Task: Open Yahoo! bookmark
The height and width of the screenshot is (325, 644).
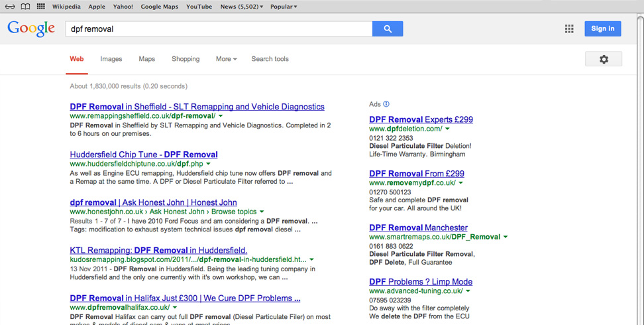Action: pyautogui.click(x=123, y=7)
